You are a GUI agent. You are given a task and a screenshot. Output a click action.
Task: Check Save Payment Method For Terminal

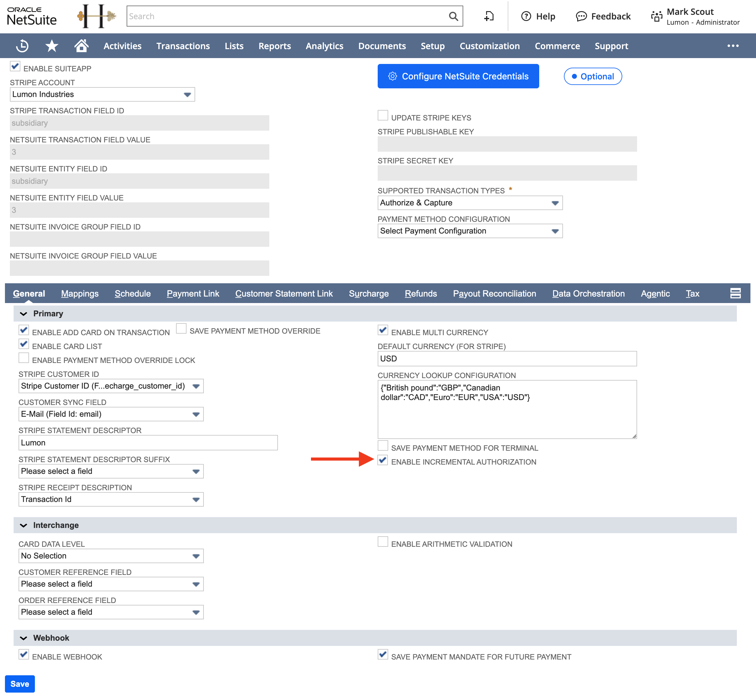(x=383, y=445)
